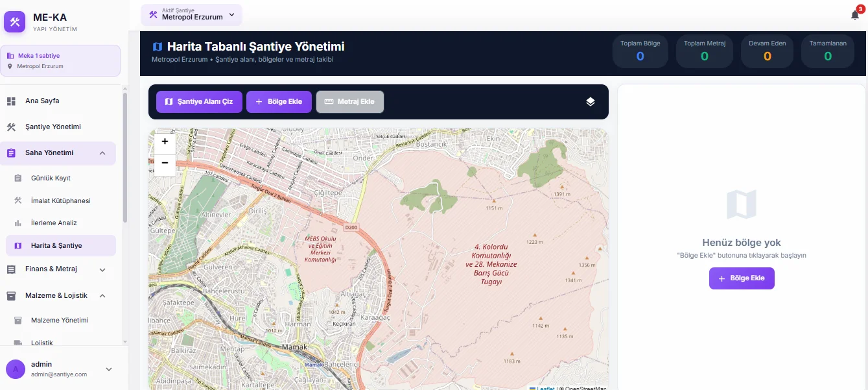This screenshot has height=390, width=868.
Task: Collapse the Malzeme & Lojistik section
Action: (x=102, y=296)
